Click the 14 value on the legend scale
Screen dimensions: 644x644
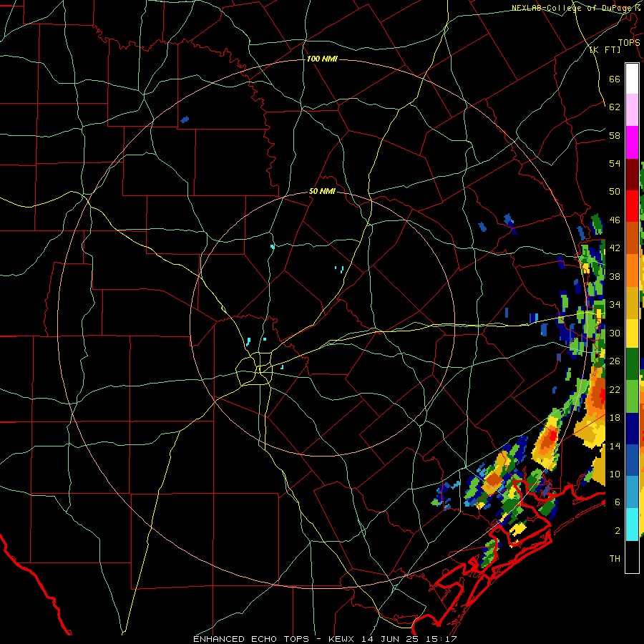(x=615, y=446)
